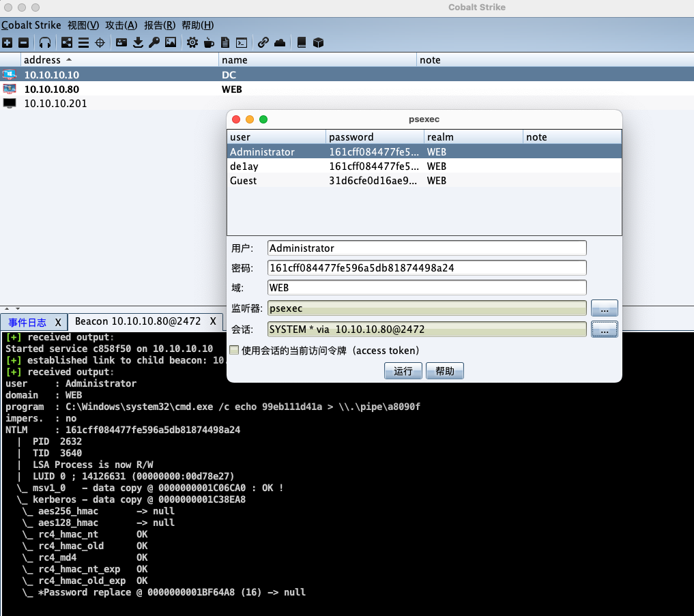
Task: Click the book help icon
Action: pos(302,42)
